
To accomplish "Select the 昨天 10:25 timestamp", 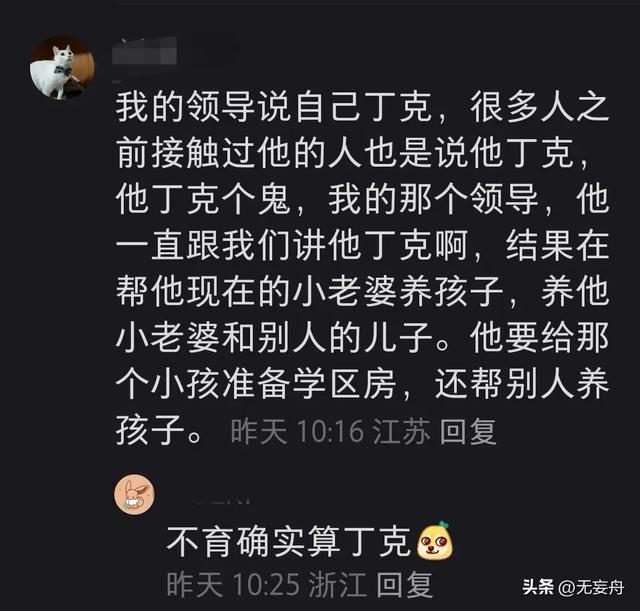I will [233, 584].
